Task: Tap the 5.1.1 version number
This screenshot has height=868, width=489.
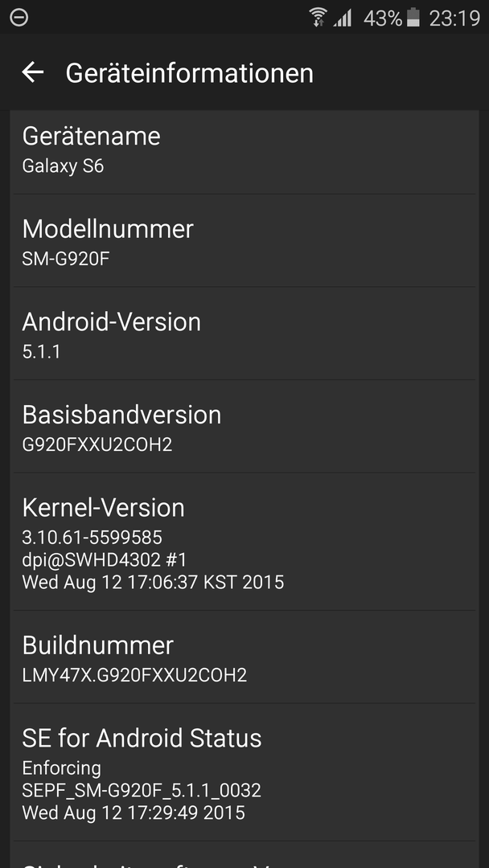Action: 41,351
